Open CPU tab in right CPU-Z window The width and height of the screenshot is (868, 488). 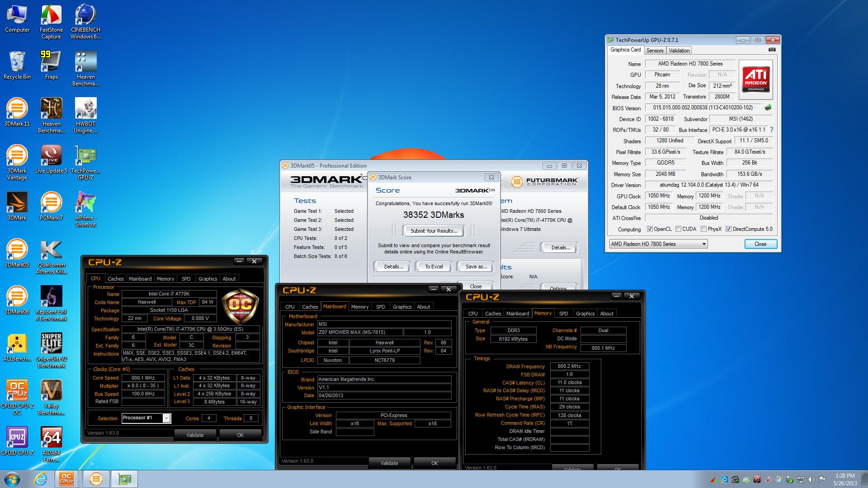pos(473,314)
